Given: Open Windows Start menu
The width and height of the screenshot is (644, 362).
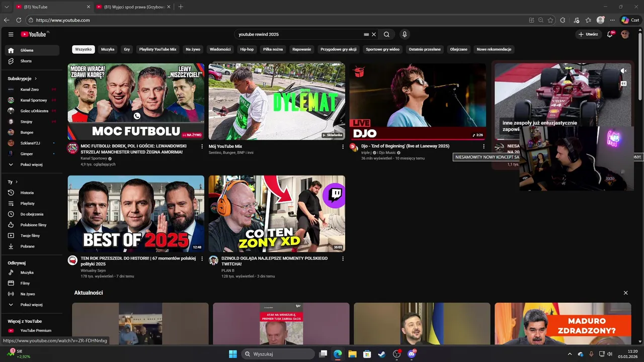Looking at the screenshot, I should point(233,354).
